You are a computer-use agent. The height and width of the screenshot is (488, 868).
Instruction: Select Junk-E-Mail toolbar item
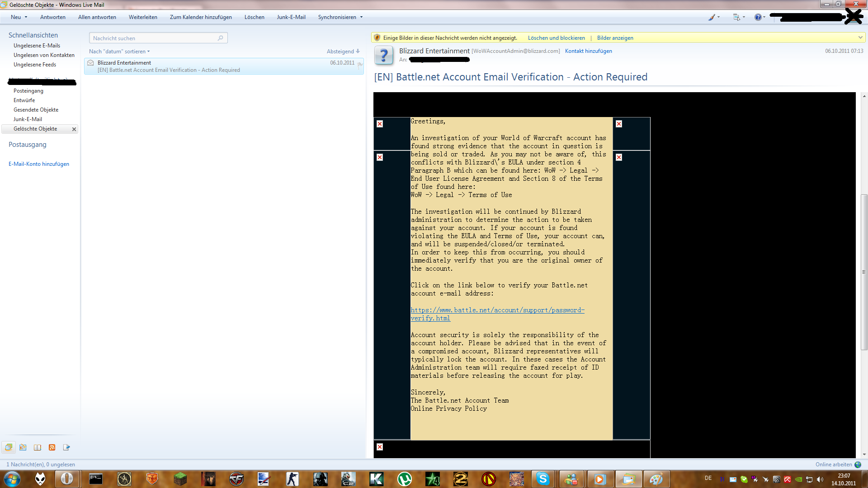pyautogui.click(x=291, y=17)
